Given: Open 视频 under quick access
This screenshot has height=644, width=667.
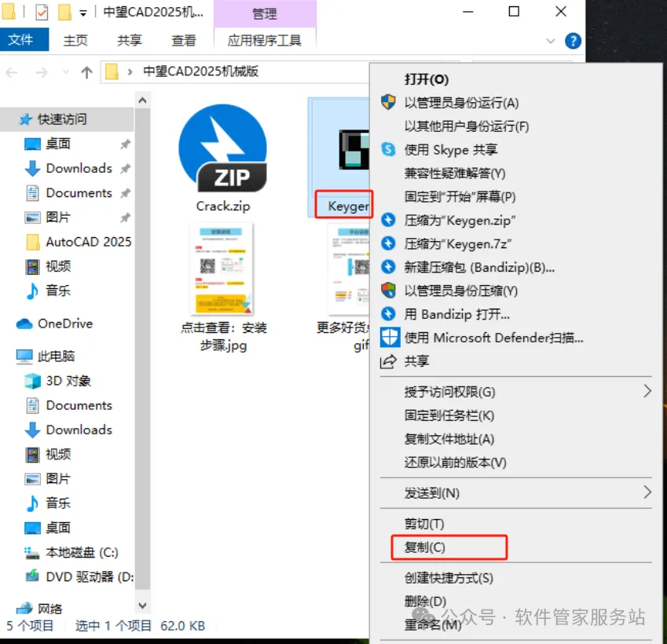Looking at the screenshot, I should tap(58, 267).
